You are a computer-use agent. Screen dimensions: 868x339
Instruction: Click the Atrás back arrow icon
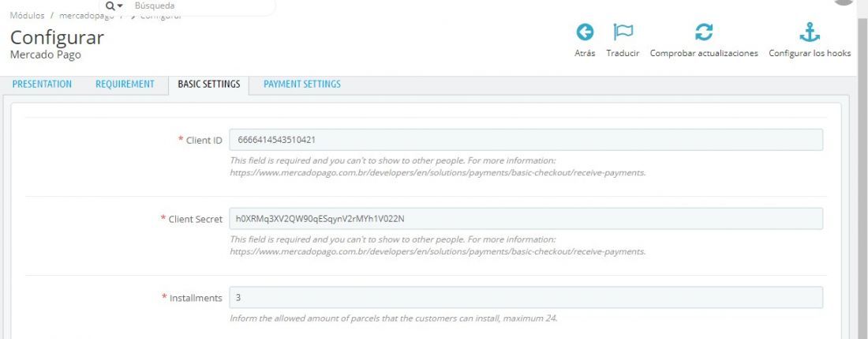coord(585,32)
